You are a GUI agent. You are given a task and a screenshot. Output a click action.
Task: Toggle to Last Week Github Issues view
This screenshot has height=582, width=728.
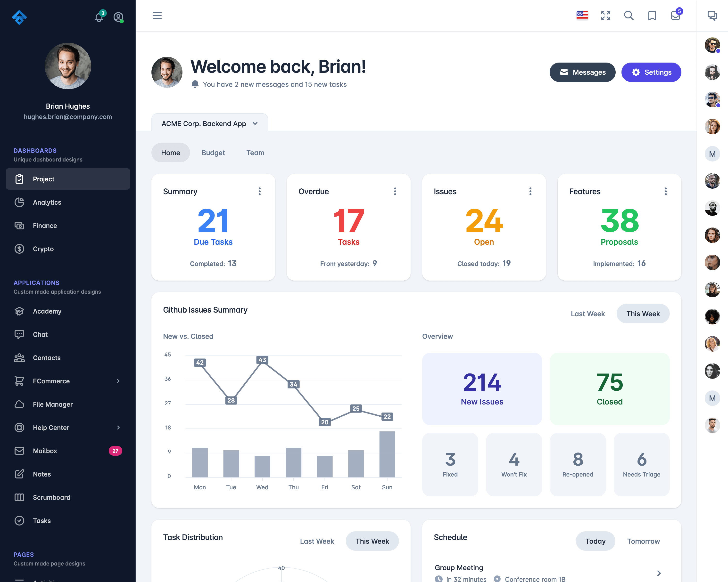click(588, 313)
